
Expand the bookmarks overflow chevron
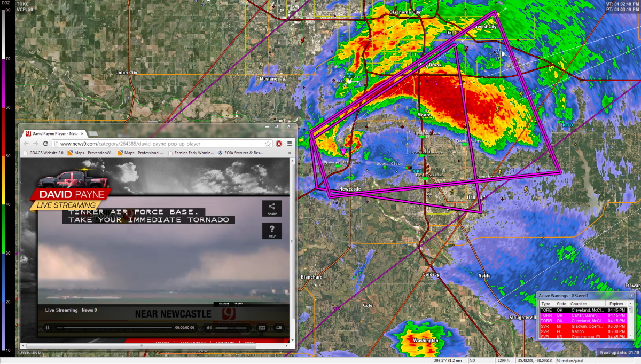tap(290, 153)
